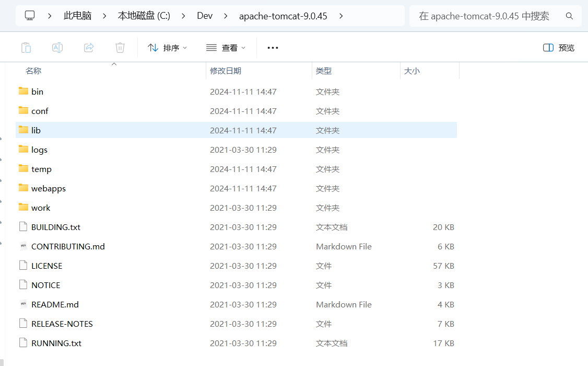The height and width of the screenshot is (366, 588).
Task: Select the file name LICENSE
Action: (47, 266)
